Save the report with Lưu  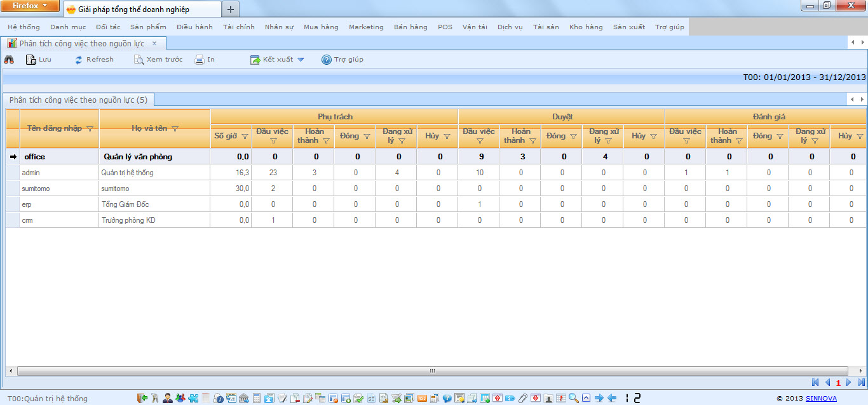point(39,60)
